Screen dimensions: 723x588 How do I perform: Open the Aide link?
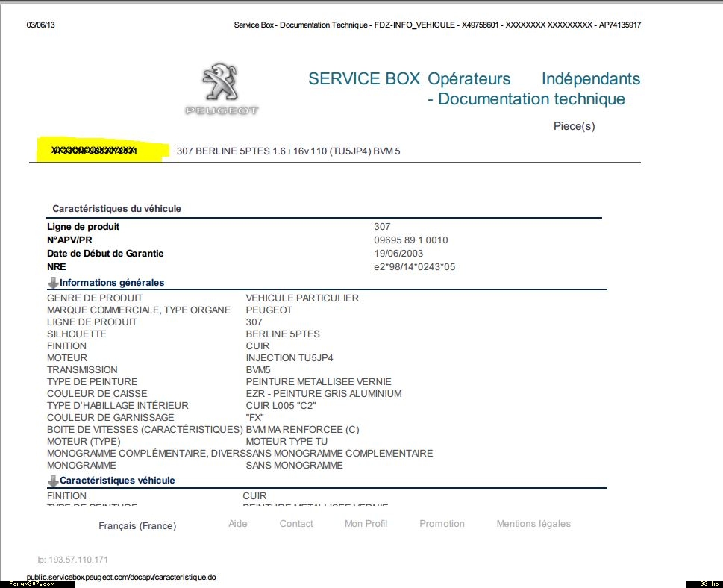click(238, 523)
